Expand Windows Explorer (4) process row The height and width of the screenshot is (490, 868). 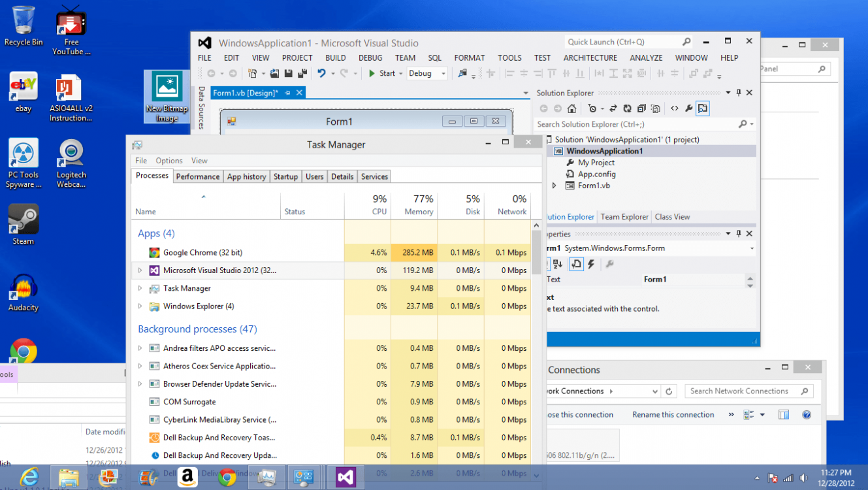pyautogui.click(x=140, y=306)
